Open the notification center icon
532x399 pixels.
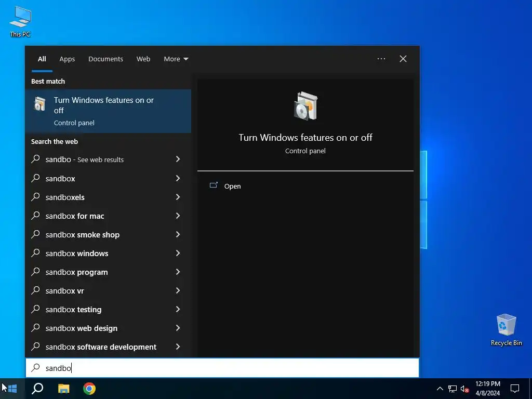[x=515, y=389]
